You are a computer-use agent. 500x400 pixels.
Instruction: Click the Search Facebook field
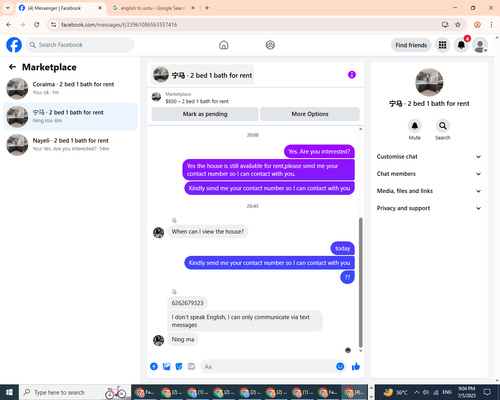pos(80,45)
